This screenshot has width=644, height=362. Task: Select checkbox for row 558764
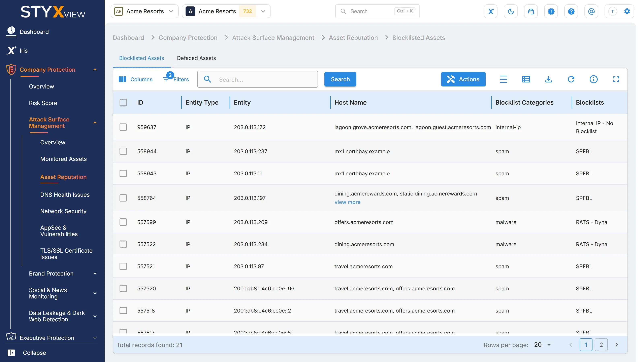123,198
